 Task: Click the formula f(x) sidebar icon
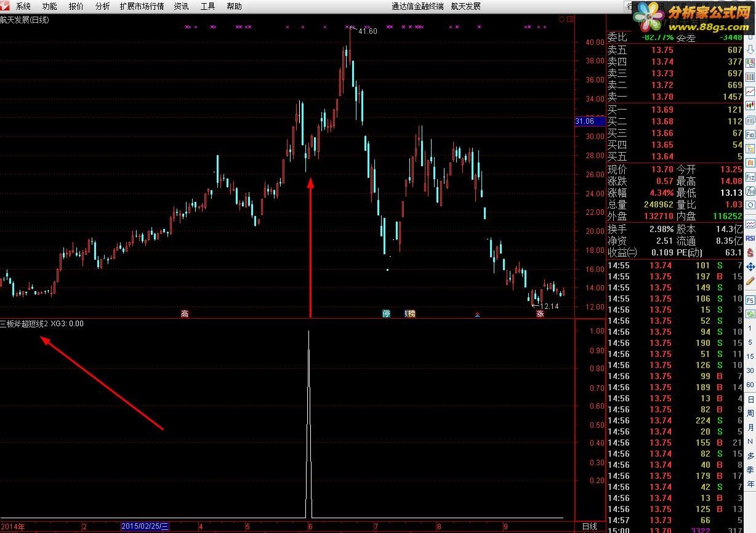750,191
